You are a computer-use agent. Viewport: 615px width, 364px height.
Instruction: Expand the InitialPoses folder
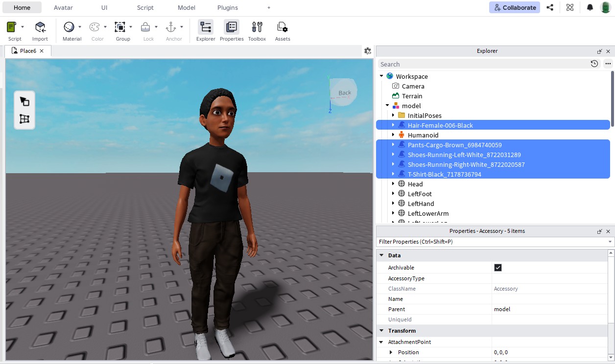point(393,115)
